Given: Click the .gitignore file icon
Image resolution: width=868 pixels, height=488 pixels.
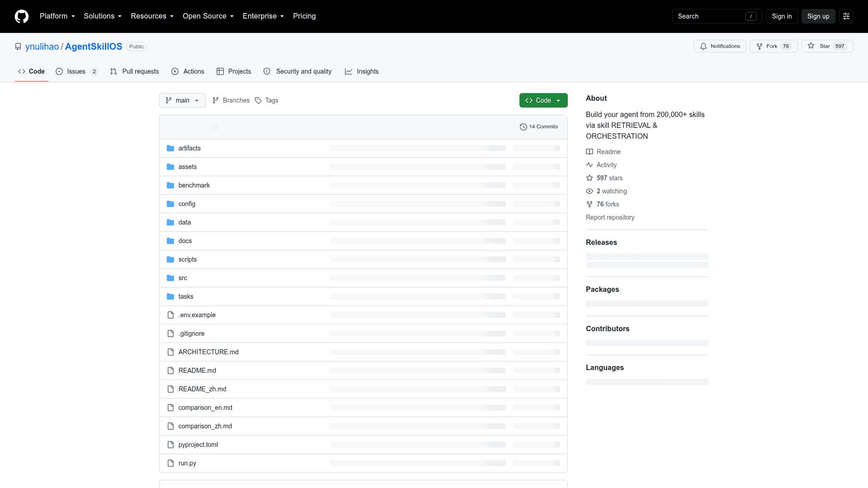Looking at the screenshot, I should [x=170, y=333].
